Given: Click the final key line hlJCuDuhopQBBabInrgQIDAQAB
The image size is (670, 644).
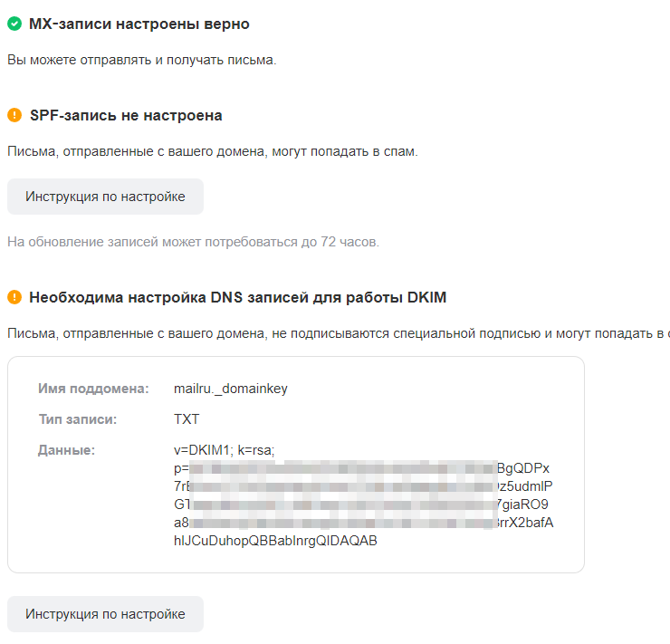Looking at the screenshot, I should click(275, 541).
